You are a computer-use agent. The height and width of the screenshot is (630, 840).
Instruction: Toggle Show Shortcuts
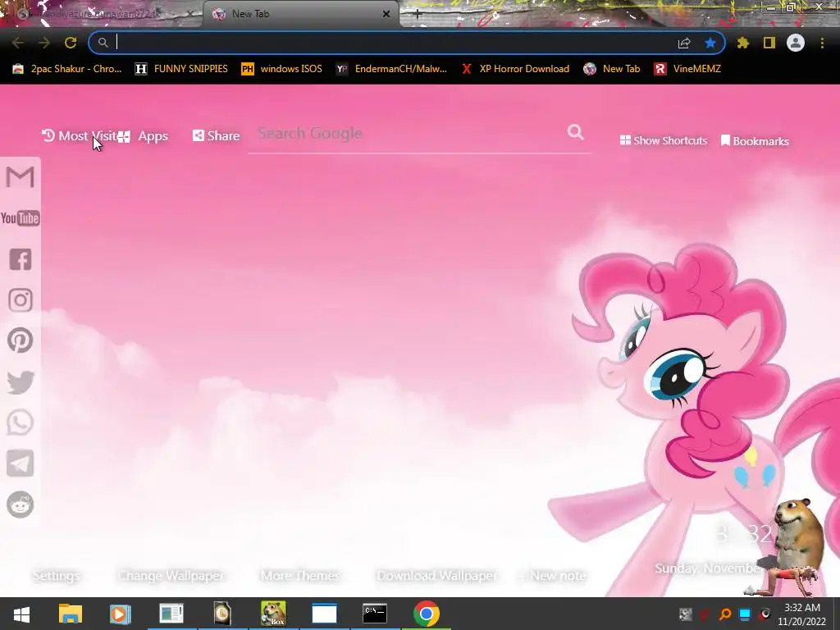coord(663,140)
